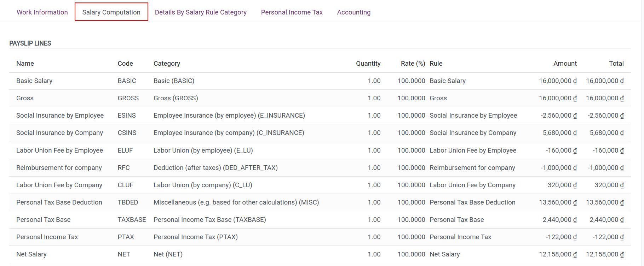
Task: Click the Basic Salary rule cell
Action: pos(448,81)
